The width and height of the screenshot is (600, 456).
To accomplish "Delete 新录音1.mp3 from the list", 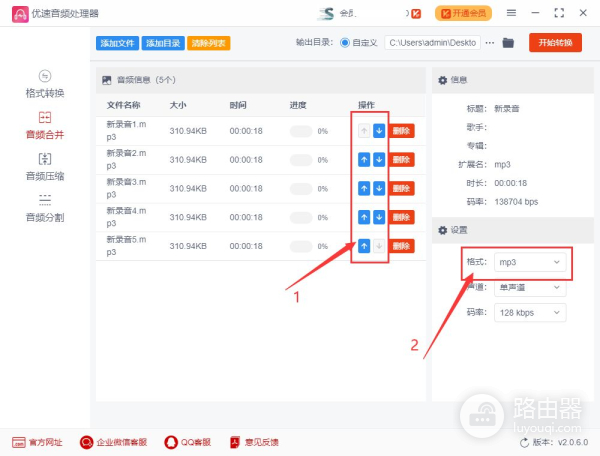I will [x=401, y=131].
